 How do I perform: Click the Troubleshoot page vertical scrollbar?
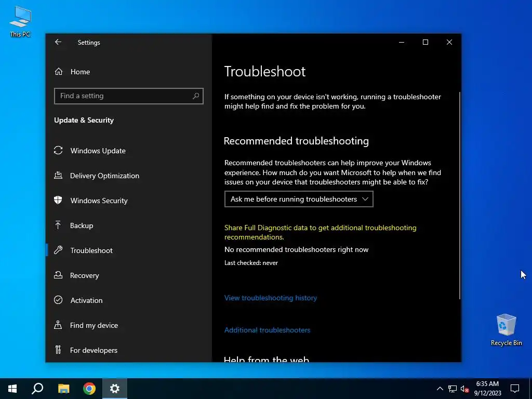[460, 195]
